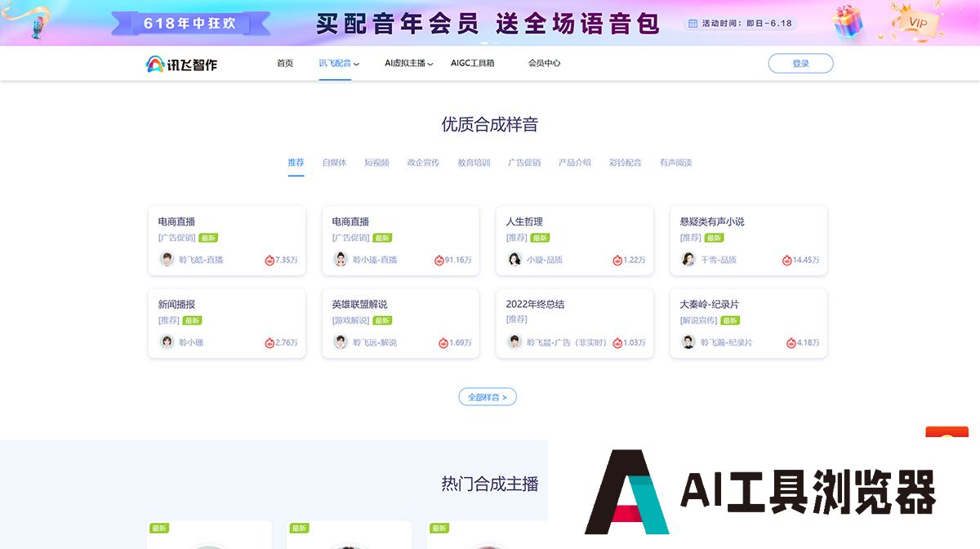The height and width of the screenshot is (549, 980).
Task: Click the 聆飞皓-直播 avatar icon
Action: [x=167, y=259]
